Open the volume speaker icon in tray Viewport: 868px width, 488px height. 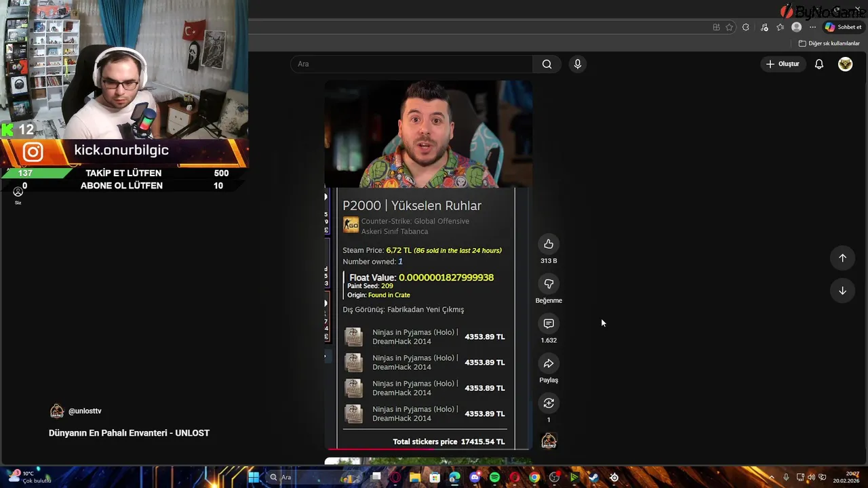(811, 477)
